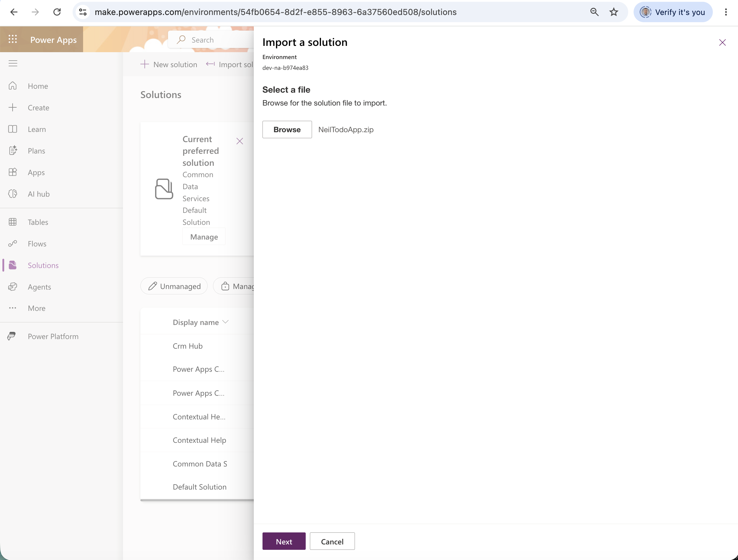Click the preferred solution document icon
Image resolution: width=738 pixels, height=560 pixels.
164,189
